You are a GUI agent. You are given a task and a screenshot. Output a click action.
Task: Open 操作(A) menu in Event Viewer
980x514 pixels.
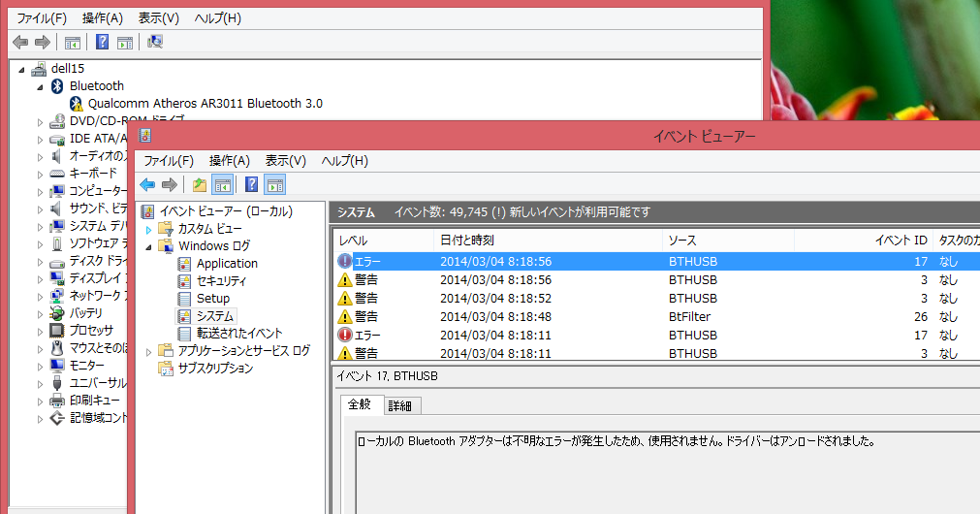click(x=230, y=161)
